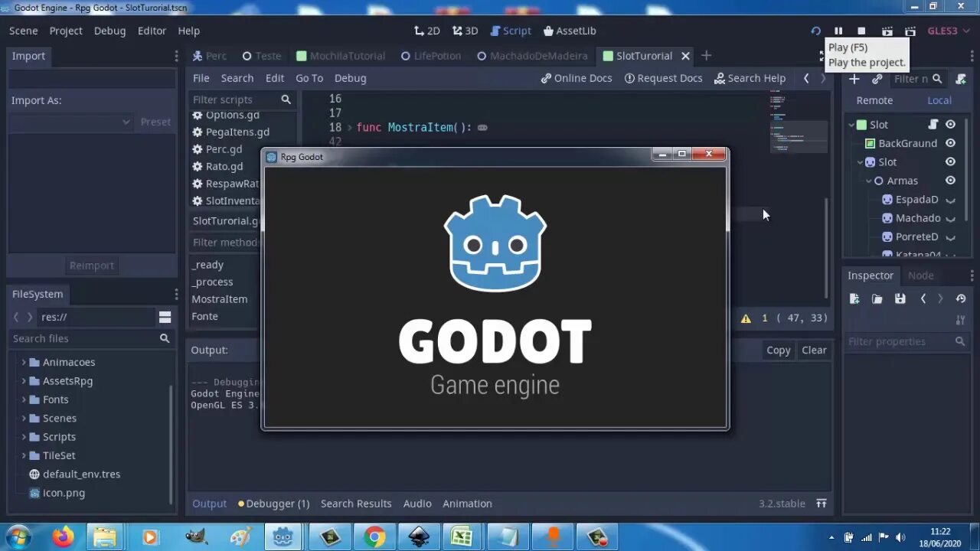Click the Play Scene clapperboard icon

click(887, 31)
